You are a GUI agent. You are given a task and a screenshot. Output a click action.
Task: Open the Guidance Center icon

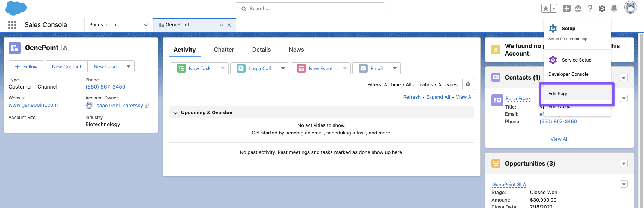pos(578,8)
